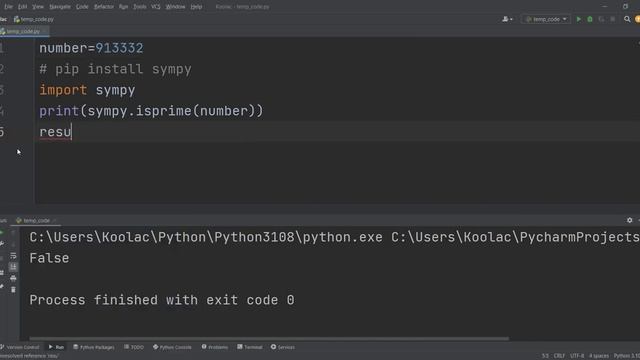640x360 pixels.
Task: Show the Python Console tool window
Action: (x=172, y=347)
